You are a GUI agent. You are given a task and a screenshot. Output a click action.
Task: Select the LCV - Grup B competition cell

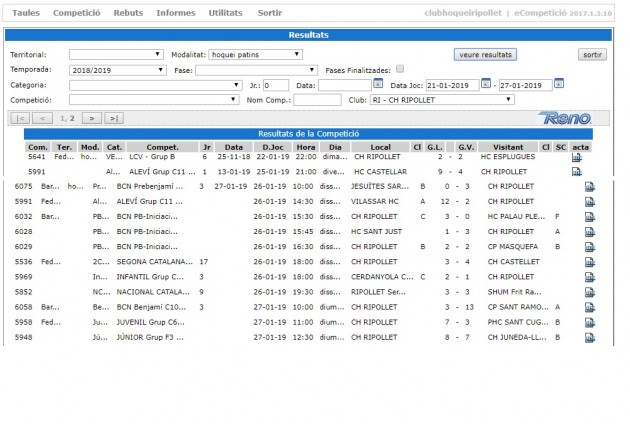[152, 157]
